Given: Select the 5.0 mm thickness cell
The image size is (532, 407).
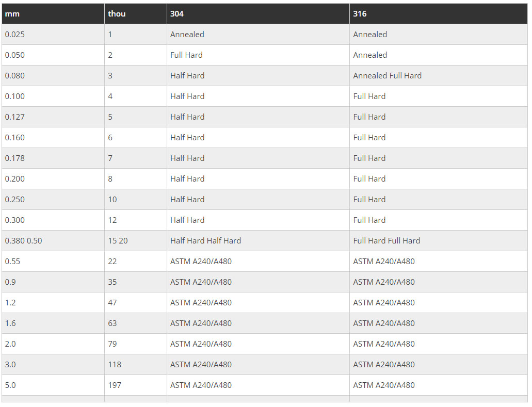Looking at the screenshot, I should click(x=10, y=385).
